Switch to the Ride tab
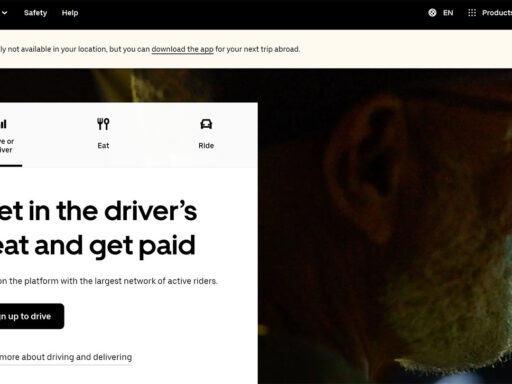The height and width of the screenshot is (384, 512). point(206,134)
